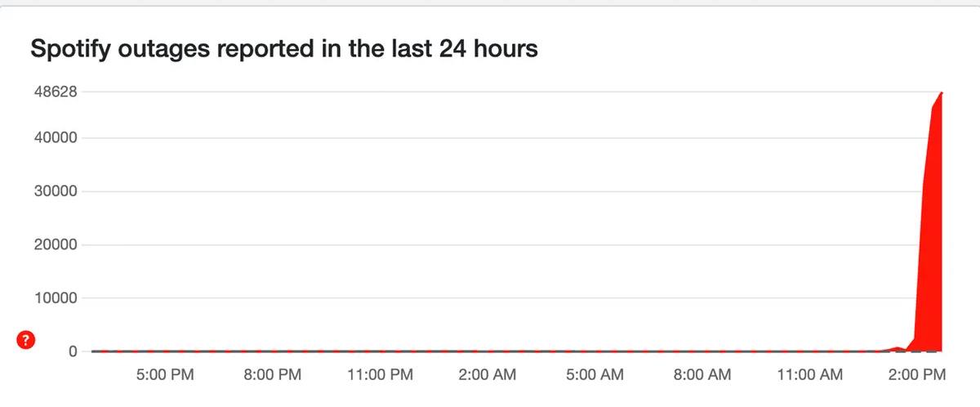Select the 20000 y-axis label
The width and height of the screenshot is (980, 407).
pos(54,245)
